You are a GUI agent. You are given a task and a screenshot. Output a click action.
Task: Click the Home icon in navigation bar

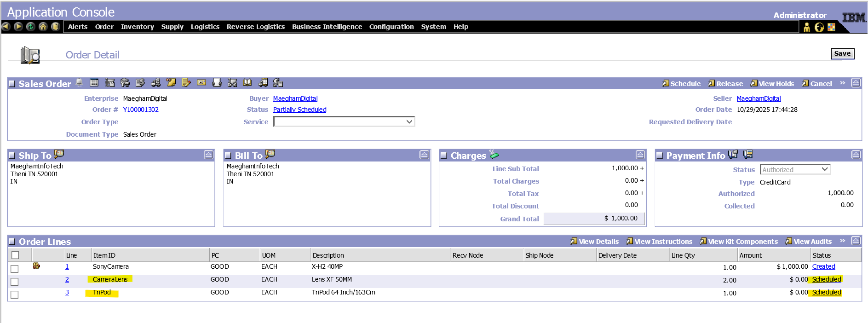coord(43,27)
